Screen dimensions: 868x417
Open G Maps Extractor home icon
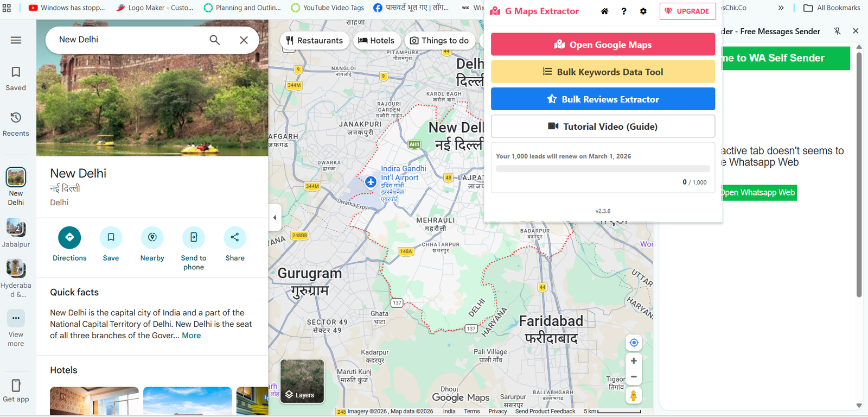tap(604, 11)
